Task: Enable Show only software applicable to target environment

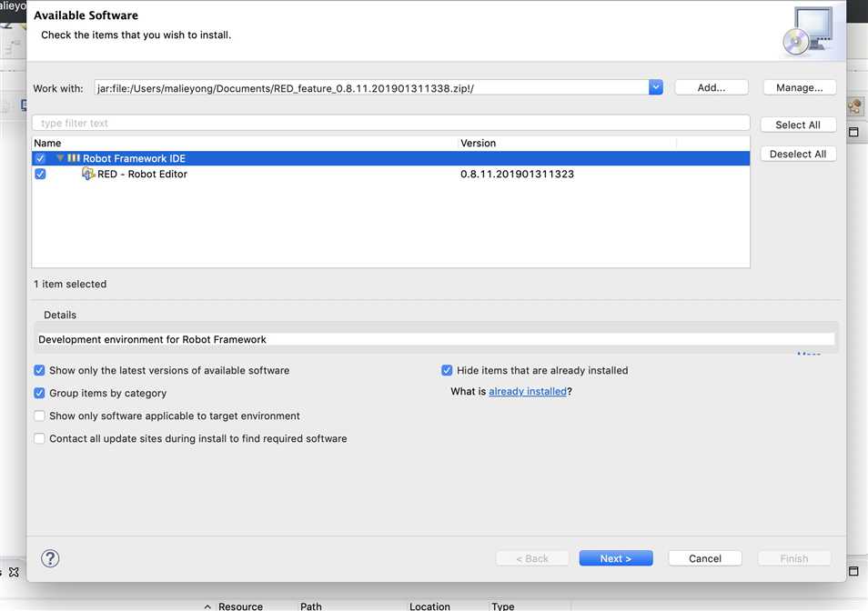Action: 39,416
